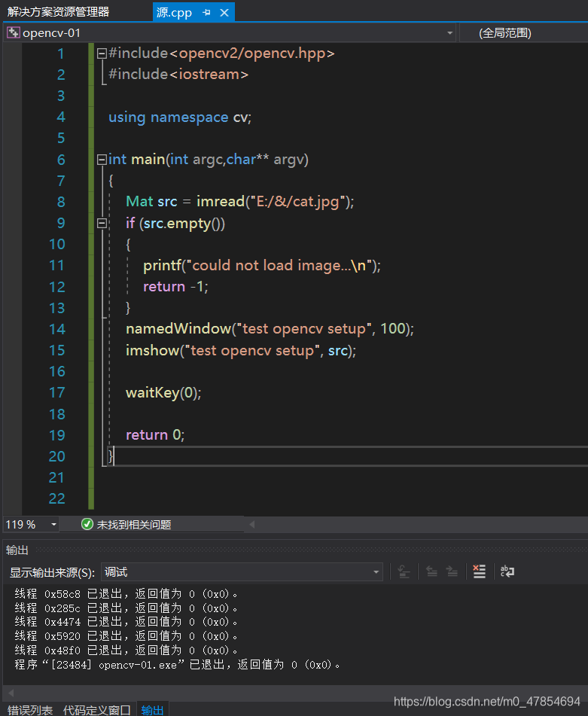Click the Clear All output icon
The height and width of the screenshot is (716, 588).
[479, 571]
